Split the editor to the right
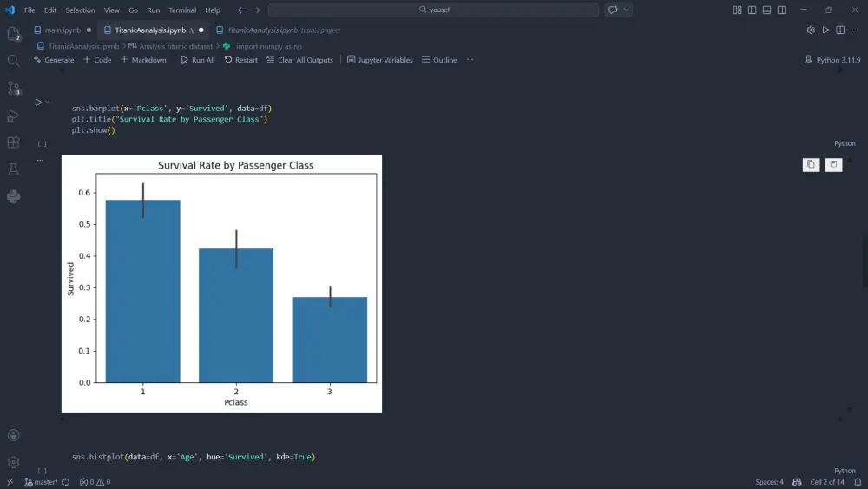868x489 pixels. tap(840, 30)
